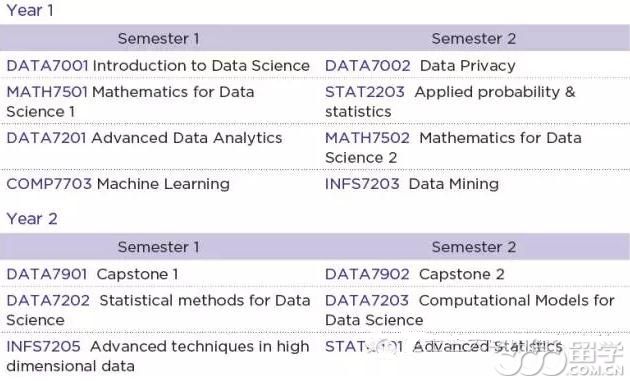This screenshot has width=630, height=381.
Task: Select MATH7502 Mathematics for Data Science 2
Action: point(453,147)
